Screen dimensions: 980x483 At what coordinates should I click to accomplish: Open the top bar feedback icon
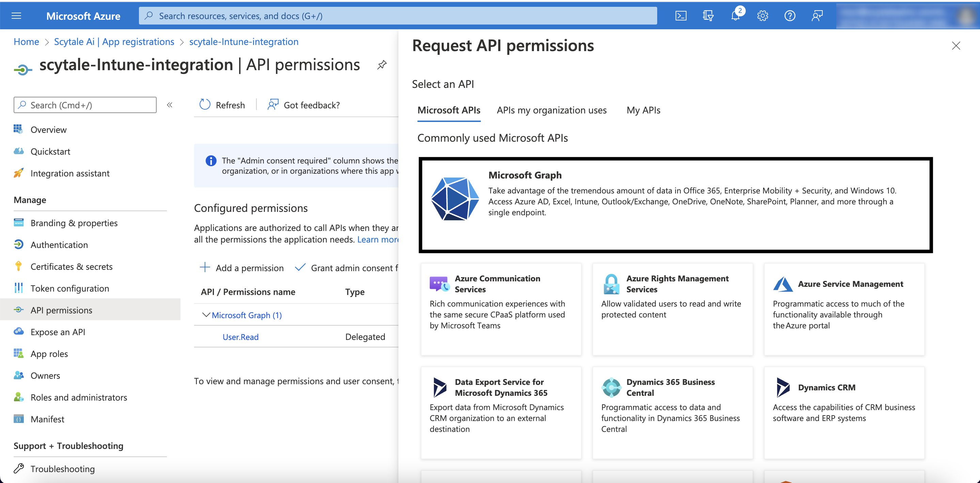click(x=817, y=16)
